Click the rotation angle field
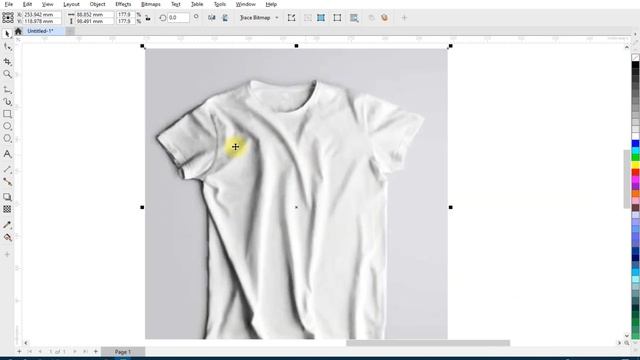The image size is (640, 360). [178, 18]
